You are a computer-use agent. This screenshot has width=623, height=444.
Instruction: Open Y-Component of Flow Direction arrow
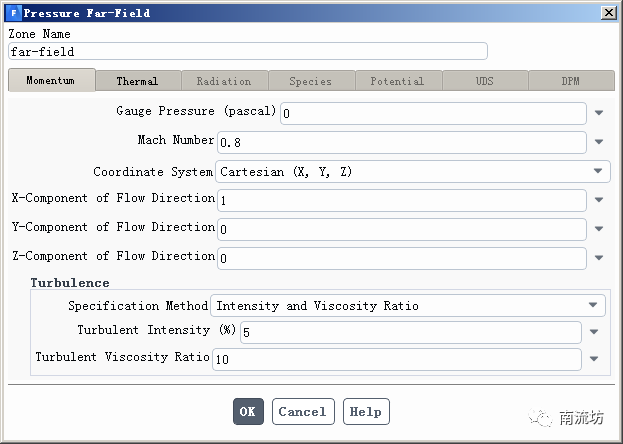coord(599,229)
